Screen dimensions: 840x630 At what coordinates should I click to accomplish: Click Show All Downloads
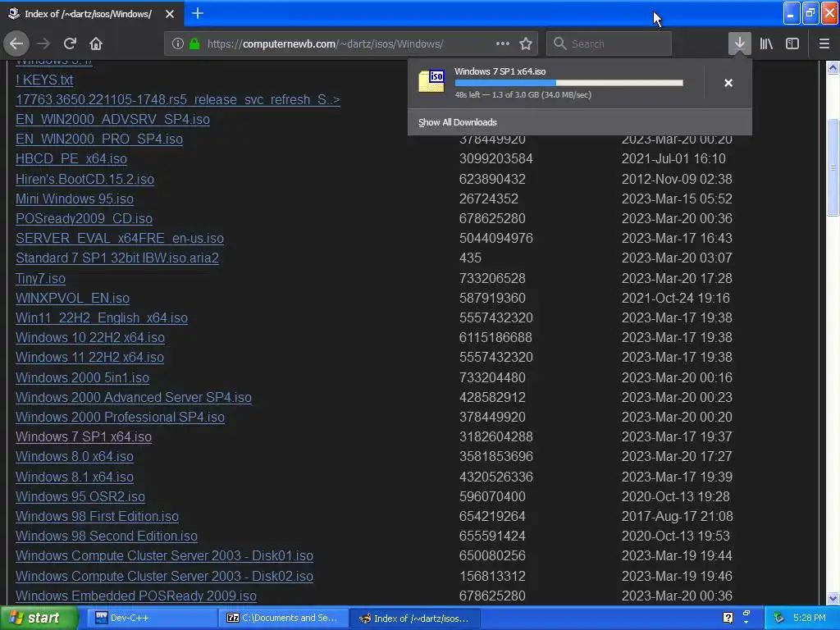458,122
